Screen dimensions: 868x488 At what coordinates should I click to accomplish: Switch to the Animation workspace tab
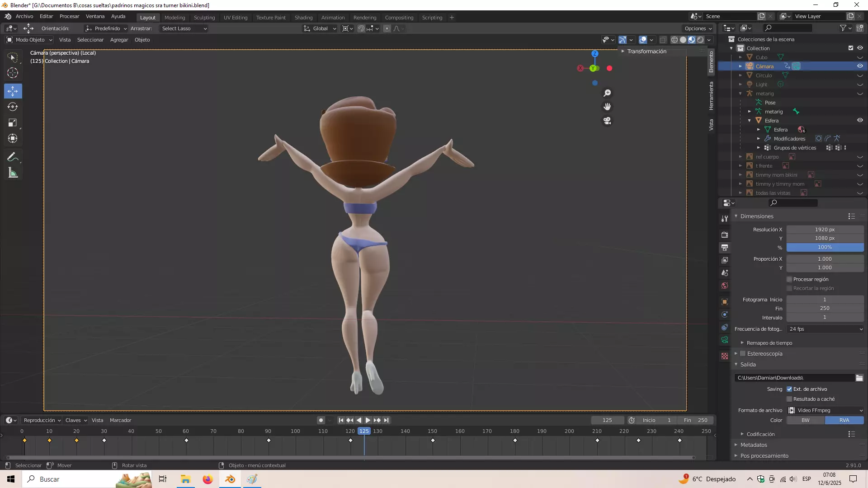tap(333, 18)
